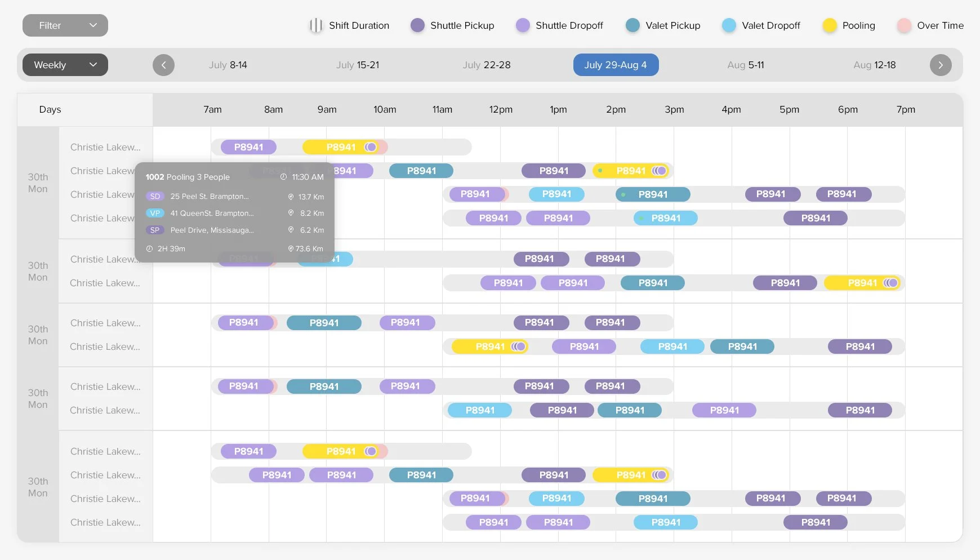Open second row's teal valet pickup P8941 at 10am

coord(421,171)
